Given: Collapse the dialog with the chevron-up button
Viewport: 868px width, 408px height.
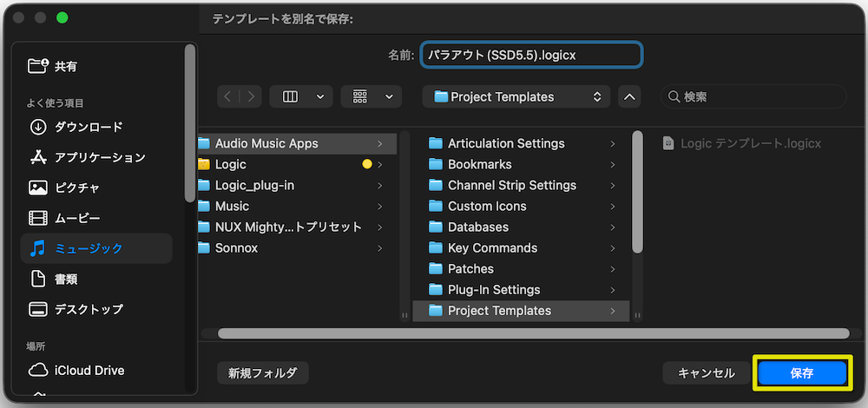Looking at the screenshot, I should (x=630, y=97).
